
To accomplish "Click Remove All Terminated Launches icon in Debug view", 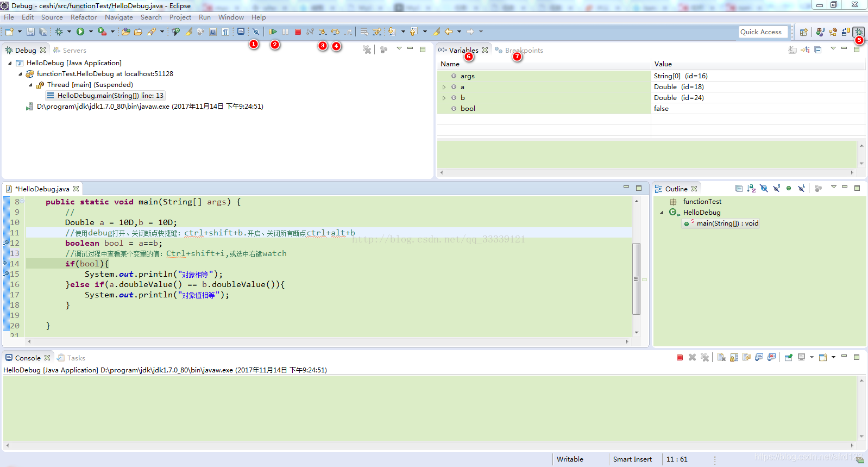I will coord(367,49).
